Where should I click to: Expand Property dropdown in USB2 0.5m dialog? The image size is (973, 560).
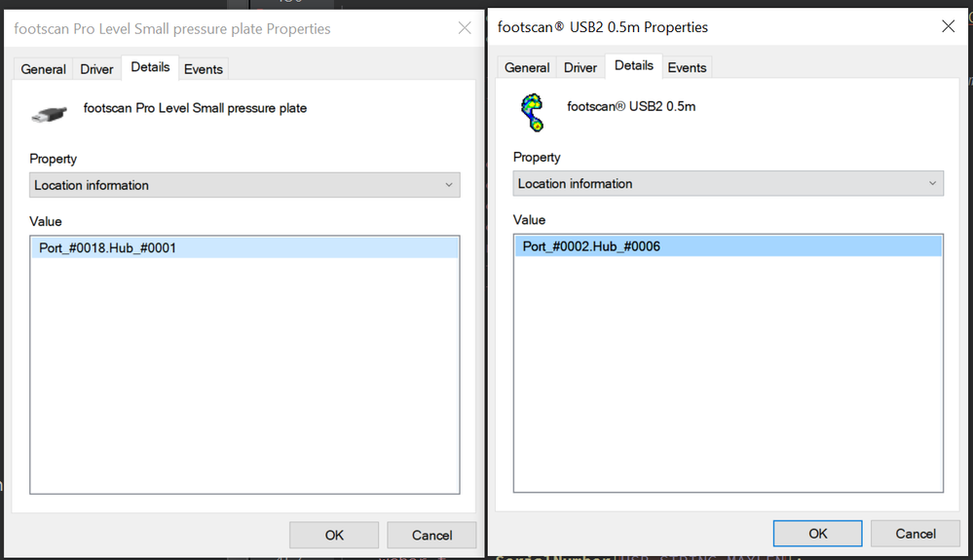[x=728, y=183]
